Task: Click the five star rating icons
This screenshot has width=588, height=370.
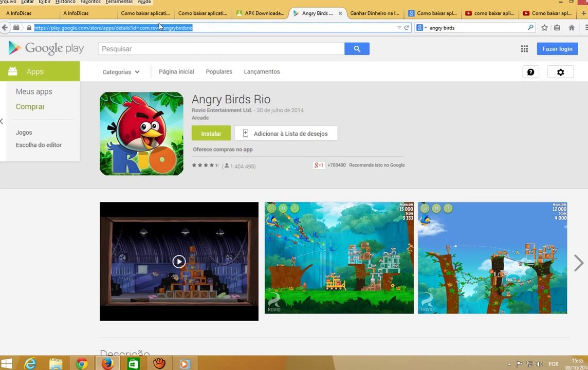Action: coord(205,165)
